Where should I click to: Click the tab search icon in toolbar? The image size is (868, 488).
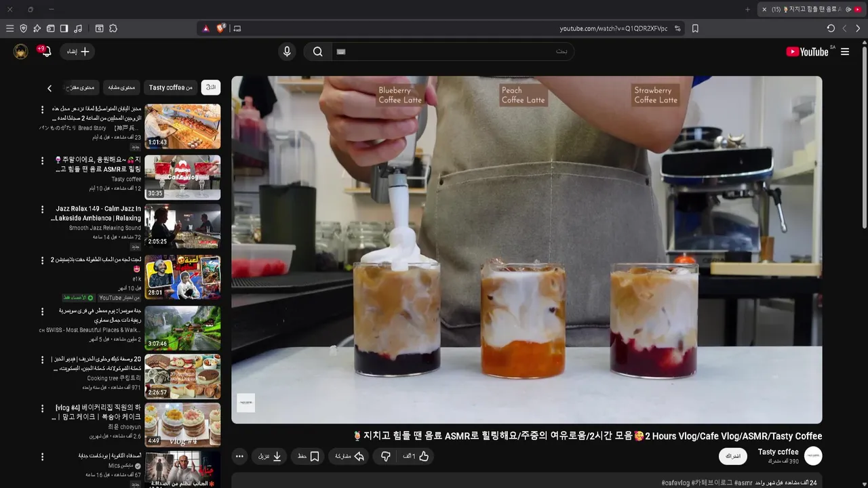(99, 28)
